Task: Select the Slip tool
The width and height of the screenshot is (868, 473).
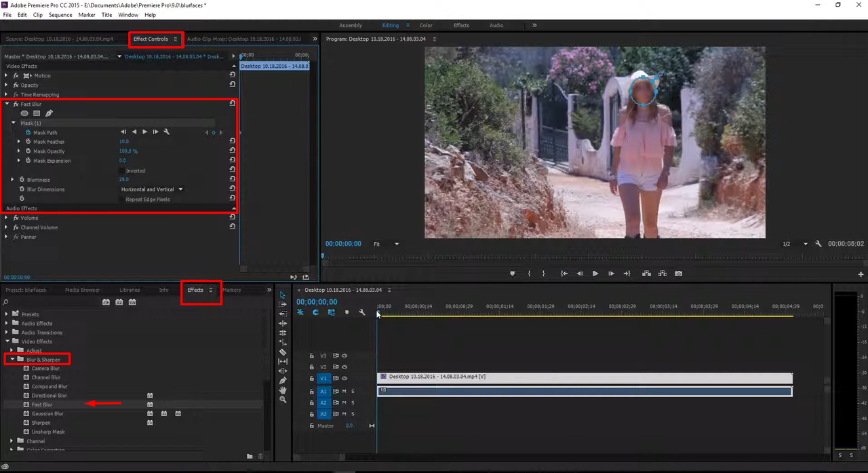Action: pos(283,362)
